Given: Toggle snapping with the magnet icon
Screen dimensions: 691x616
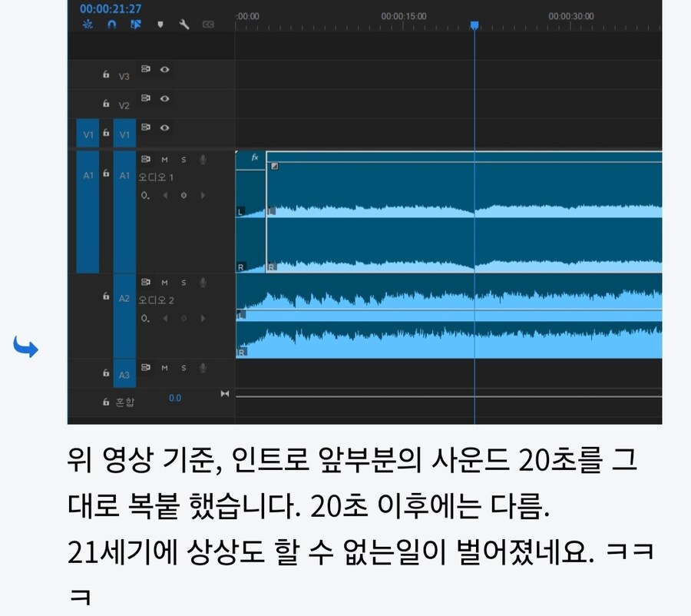Looking at the screenshot, I should click(x=113, y=25).
